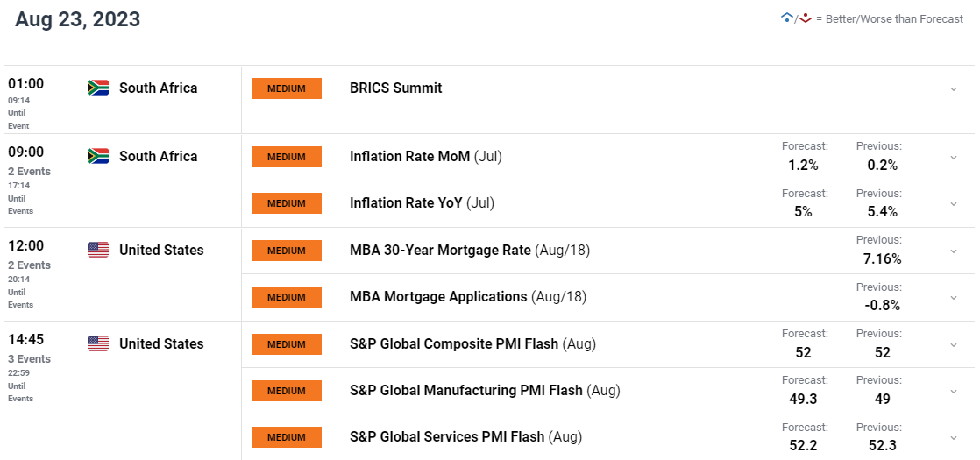Click MEDIUM badge next to Inflation Rate YoY

pos(287,203)
